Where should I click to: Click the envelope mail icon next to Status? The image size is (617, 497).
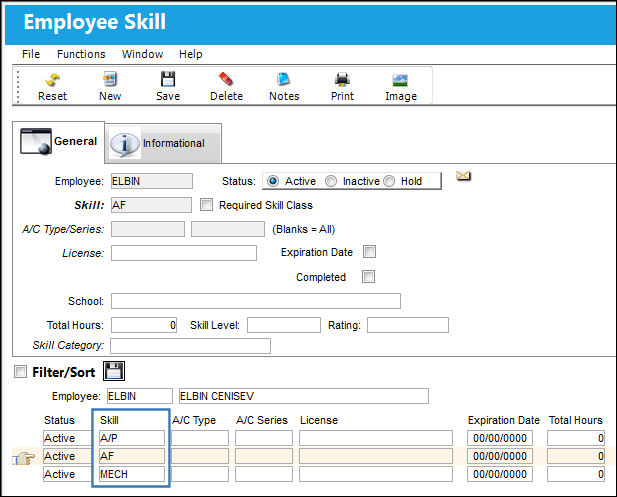pyautogui.click(x=464, y=176)
